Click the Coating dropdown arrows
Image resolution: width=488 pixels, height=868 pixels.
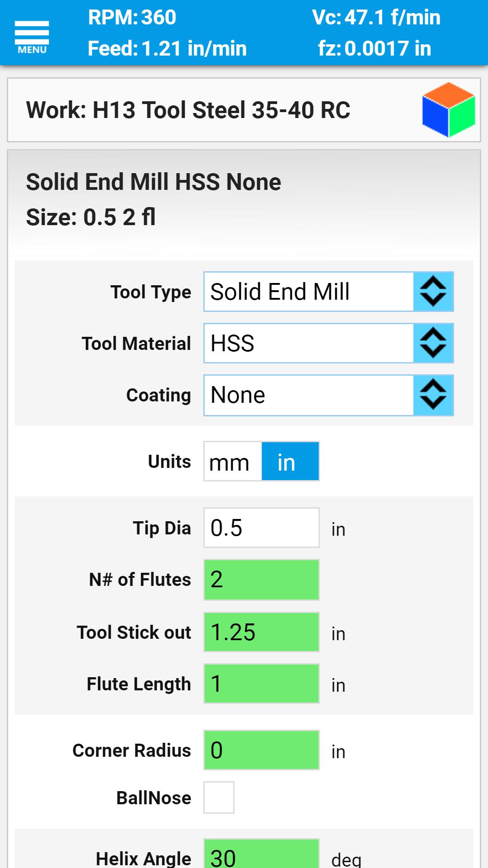433,395
